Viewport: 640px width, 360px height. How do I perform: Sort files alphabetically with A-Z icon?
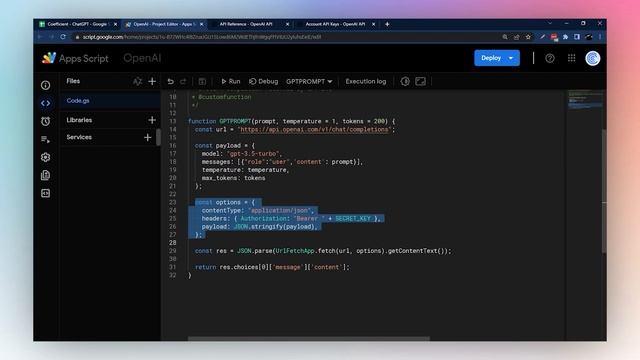tap(137, 81)
